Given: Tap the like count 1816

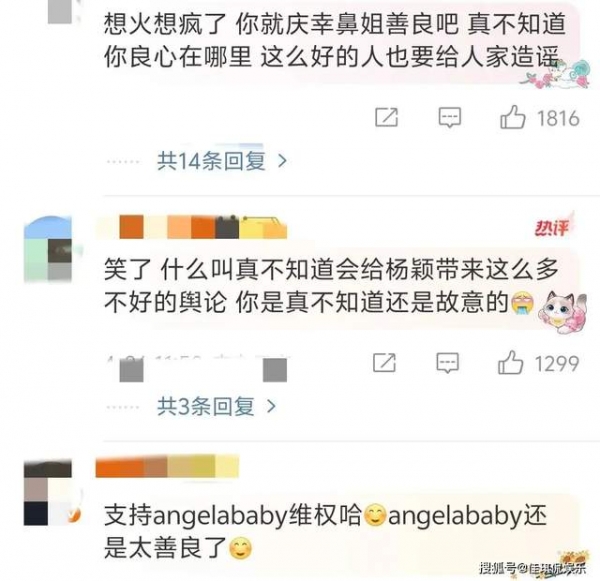Looking at the screenshot, I should coord(558,118).
